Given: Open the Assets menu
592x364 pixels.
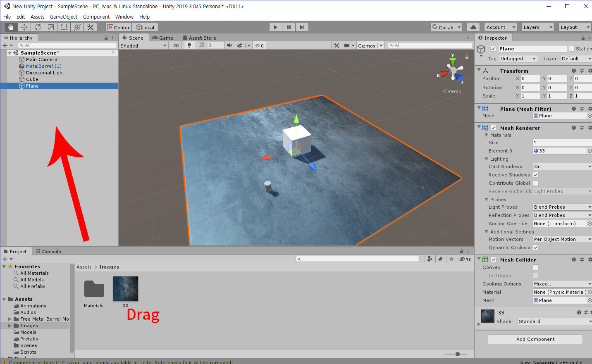Looking at the screenshot, I should (37, 17).
